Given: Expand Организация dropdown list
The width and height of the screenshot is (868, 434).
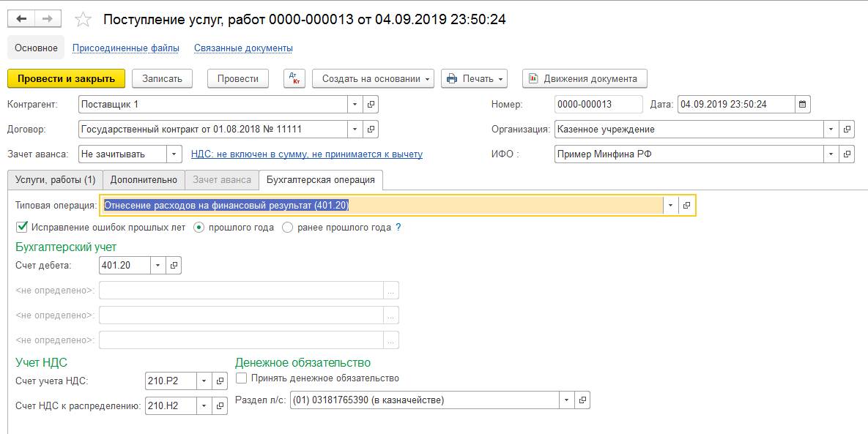Looking at the screenshot, I should (x=831, y=130).
